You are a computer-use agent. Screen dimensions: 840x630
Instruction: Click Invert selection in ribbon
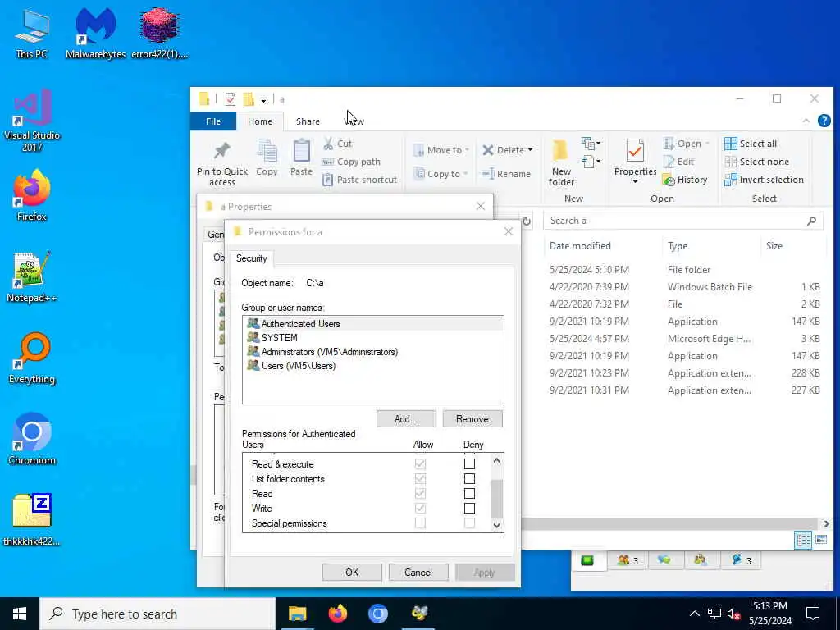[764, 180]
